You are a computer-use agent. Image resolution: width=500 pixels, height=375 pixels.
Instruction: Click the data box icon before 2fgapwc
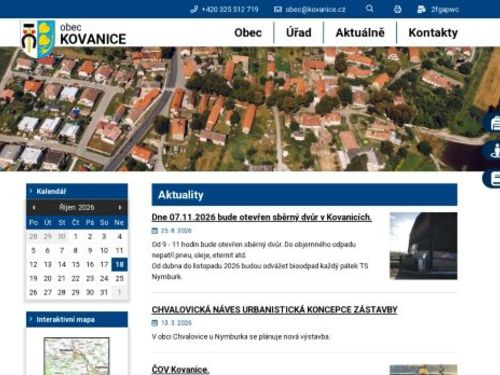421,9
